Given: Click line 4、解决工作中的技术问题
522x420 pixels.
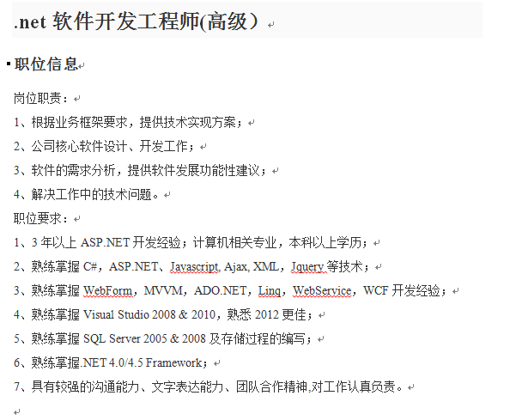Looking at the screenshot, I should tap(86, 194).
